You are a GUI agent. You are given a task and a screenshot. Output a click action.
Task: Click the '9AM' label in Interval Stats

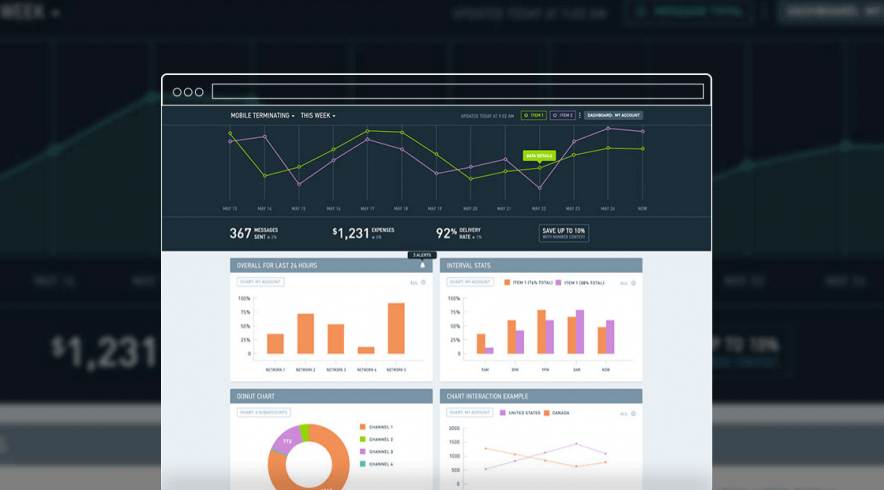pyautogui.click(x=485, y=370)
